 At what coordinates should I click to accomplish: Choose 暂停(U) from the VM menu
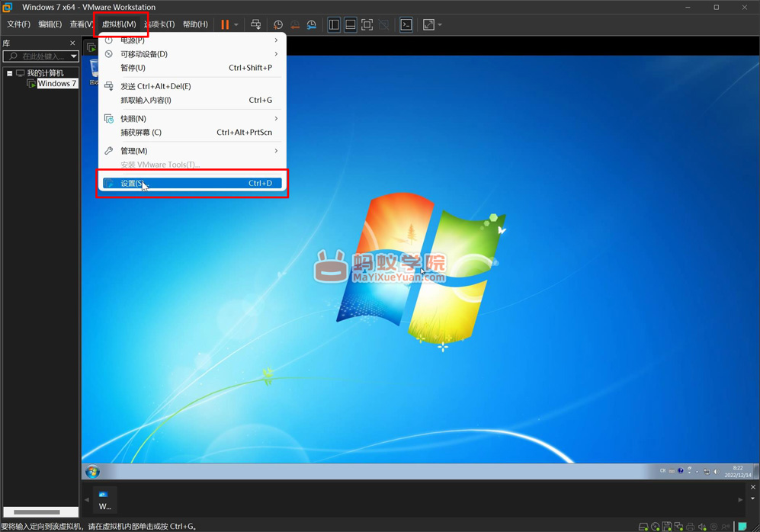pyautogui.click(x=192, y=68)
